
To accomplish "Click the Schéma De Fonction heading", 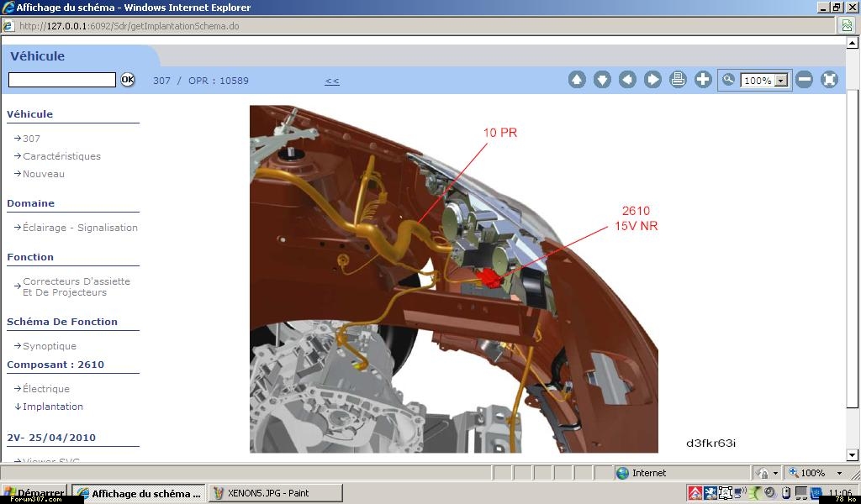I will [x=62, y=322].
